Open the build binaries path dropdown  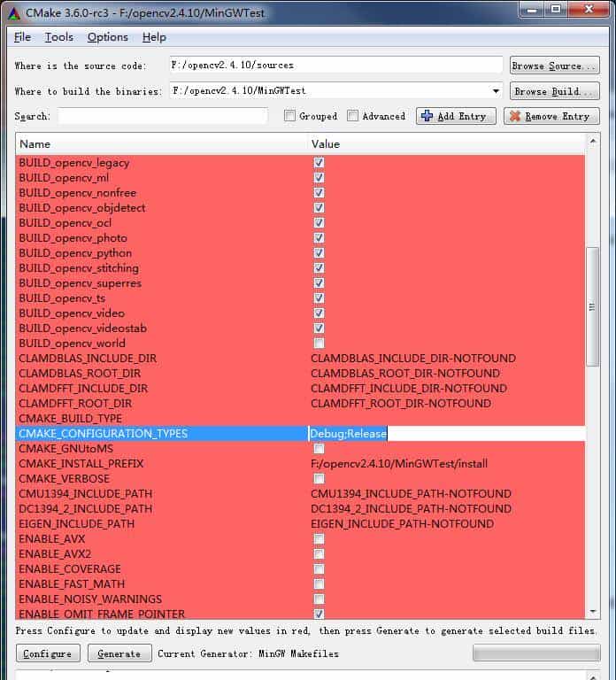coord(496,91)
